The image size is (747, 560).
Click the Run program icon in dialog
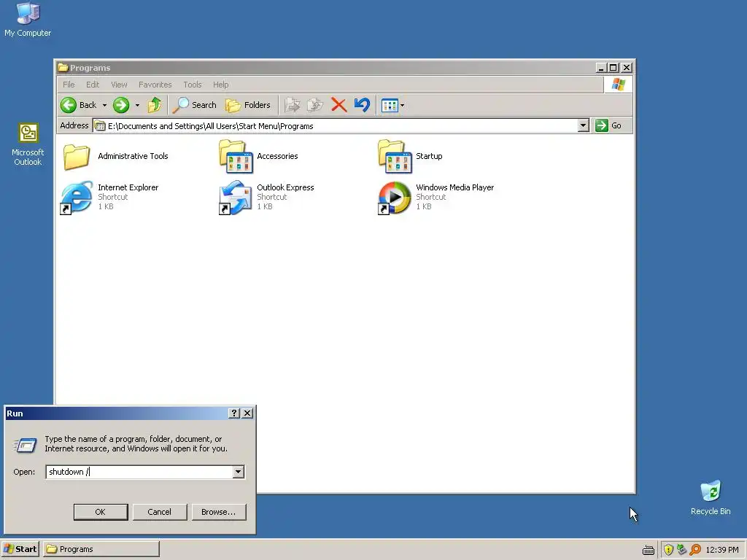click(26, 446)
